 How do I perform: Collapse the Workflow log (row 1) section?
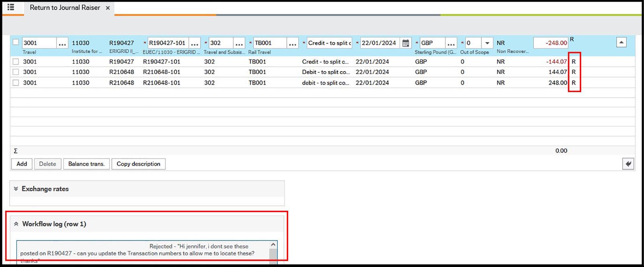16,224
